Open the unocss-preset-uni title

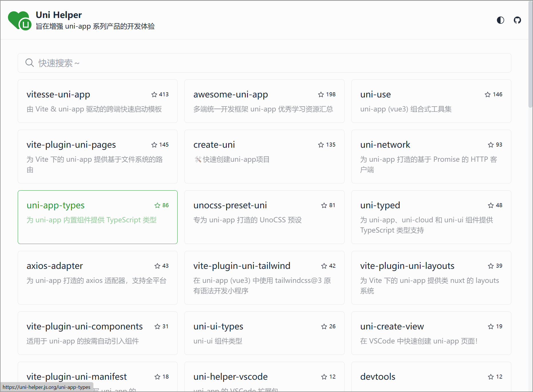pos(230,205)
